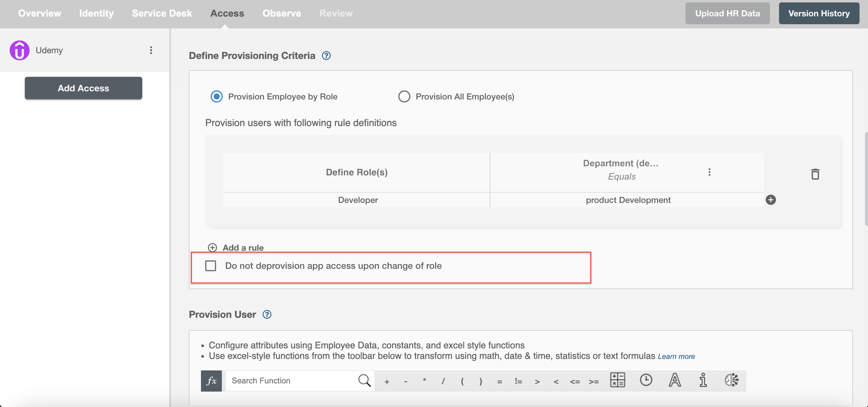Open the Udemy three-dot options menu
The width and height of the screenshot is (868, 407).
(151, 50)
